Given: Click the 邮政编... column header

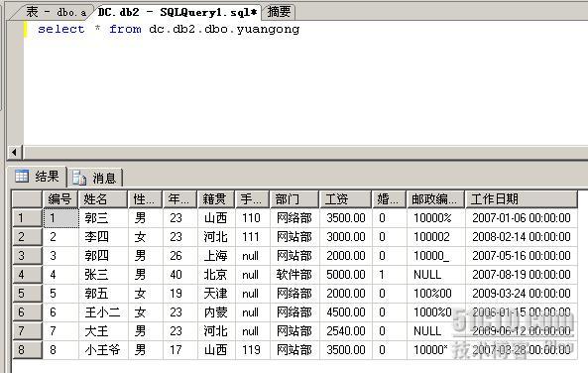Looking at the screenshot, I should click(435, 199).
